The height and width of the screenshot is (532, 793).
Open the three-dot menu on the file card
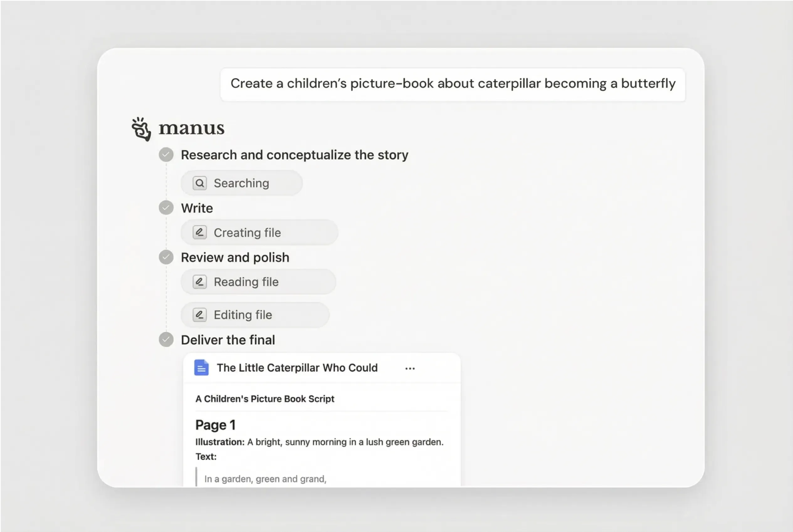(410, 368)
